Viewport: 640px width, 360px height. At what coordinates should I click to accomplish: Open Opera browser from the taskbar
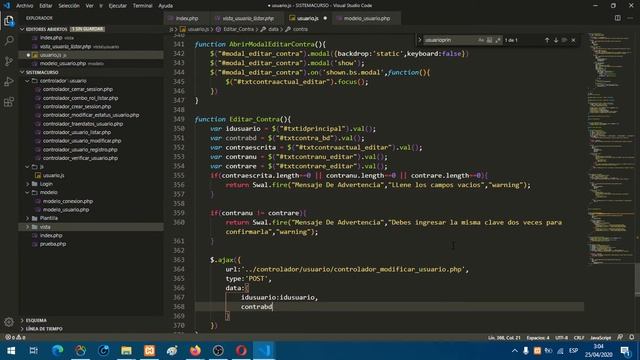click(241, 351)
